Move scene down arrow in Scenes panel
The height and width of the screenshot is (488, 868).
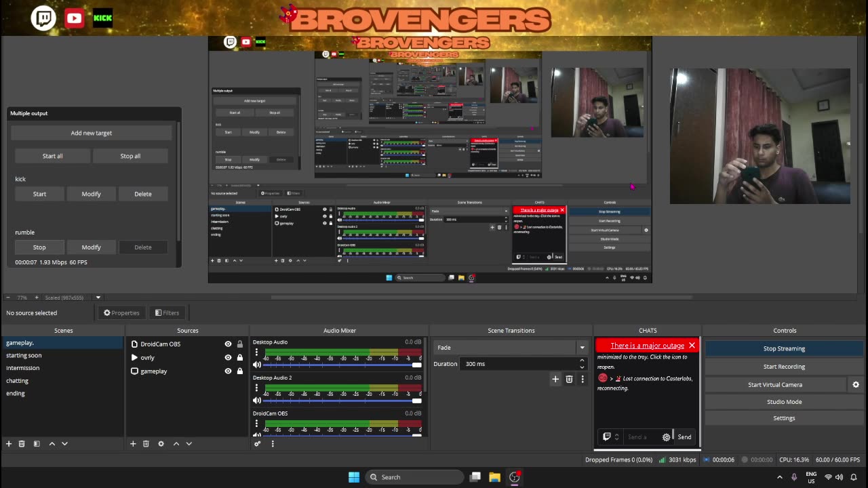coord(64,444)
